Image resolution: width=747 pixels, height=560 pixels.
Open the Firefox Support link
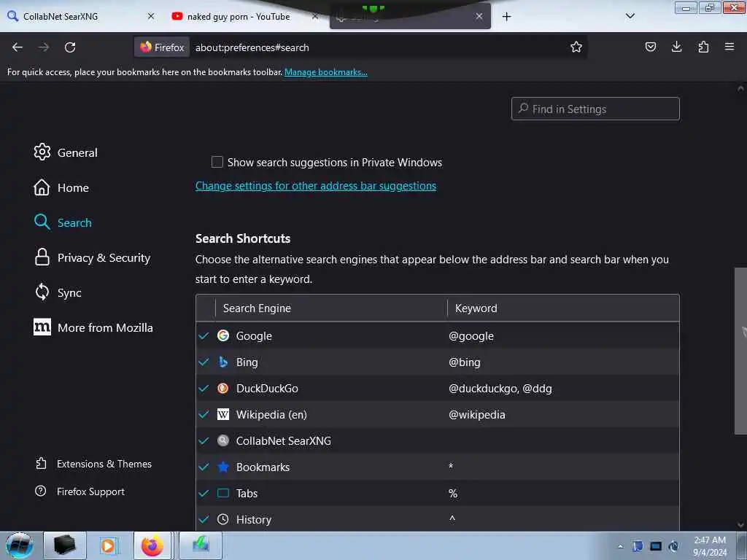tap(80, 491)
